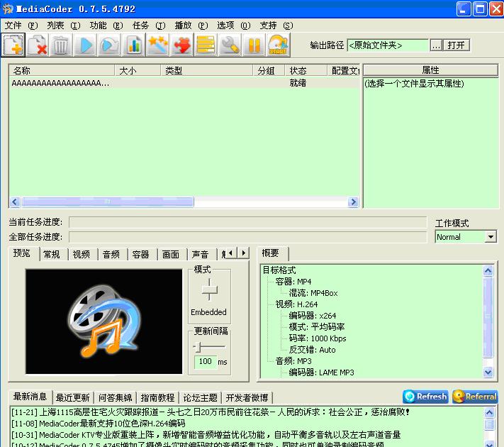Click the Refresh button
The width and height of the screenshot is (504, 447).
point(425,397)
